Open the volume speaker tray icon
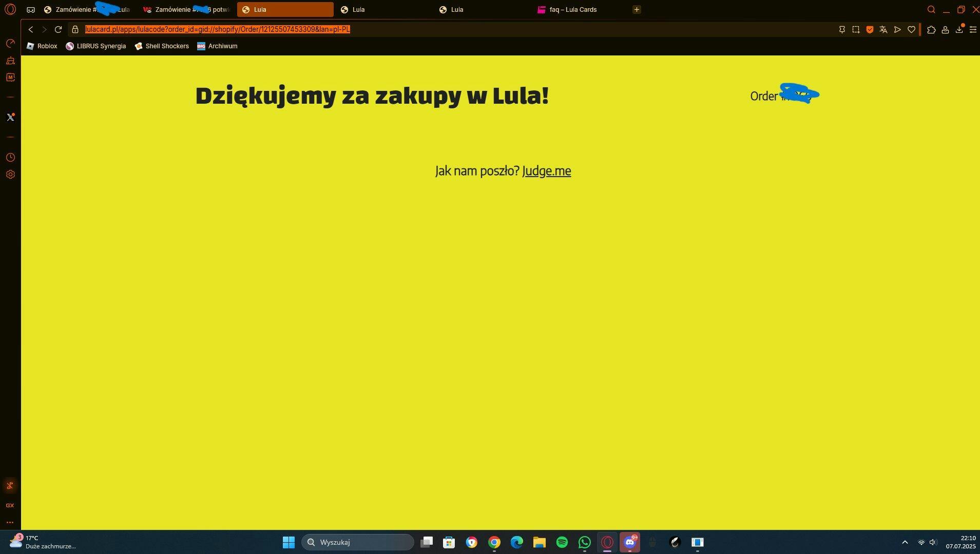 pos(933,542)
